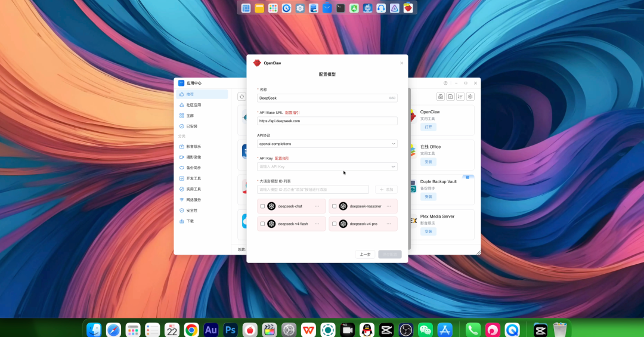This screenshot has height=337, width=644.
Task: Select 社区应用 in the App Center sidebar
Action: [202, 105]
